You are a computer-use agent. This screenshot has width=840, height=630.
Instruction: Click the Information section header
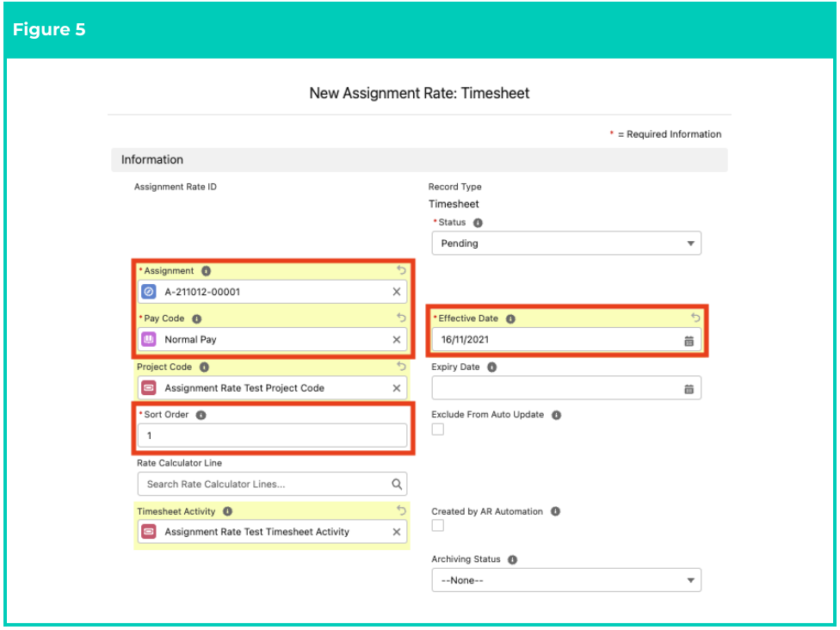point(419,160)
